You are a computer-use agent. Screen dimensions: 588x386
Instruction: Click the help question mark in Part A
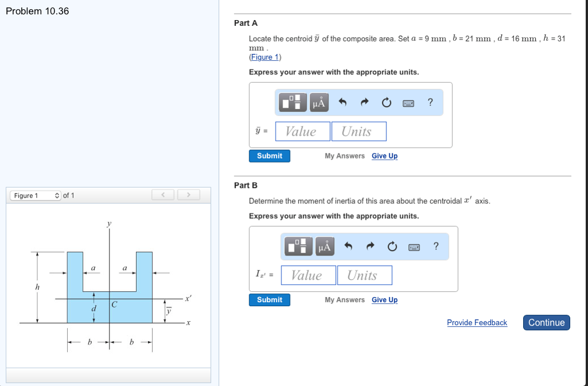click(x=430, y=102)
